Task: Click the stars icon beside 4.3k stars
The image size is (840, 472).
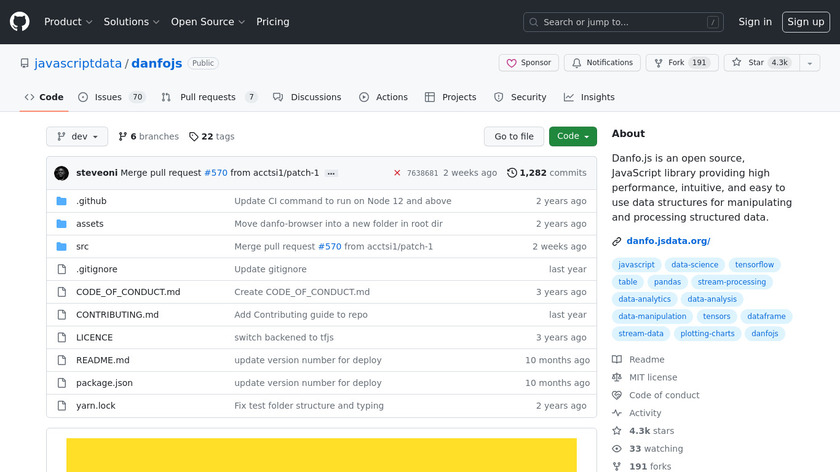Action: point(617,431)
